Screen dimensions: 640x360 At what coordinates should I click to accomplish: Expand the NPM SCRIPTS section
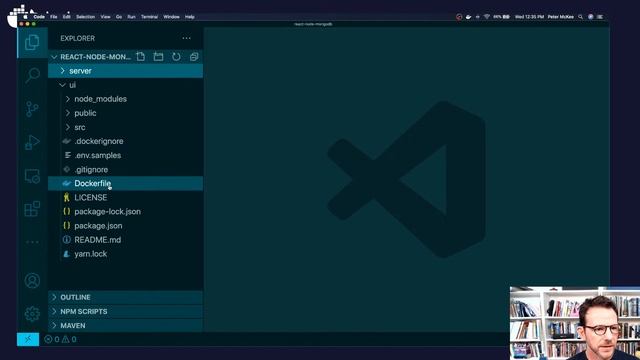tap(125, 311)
